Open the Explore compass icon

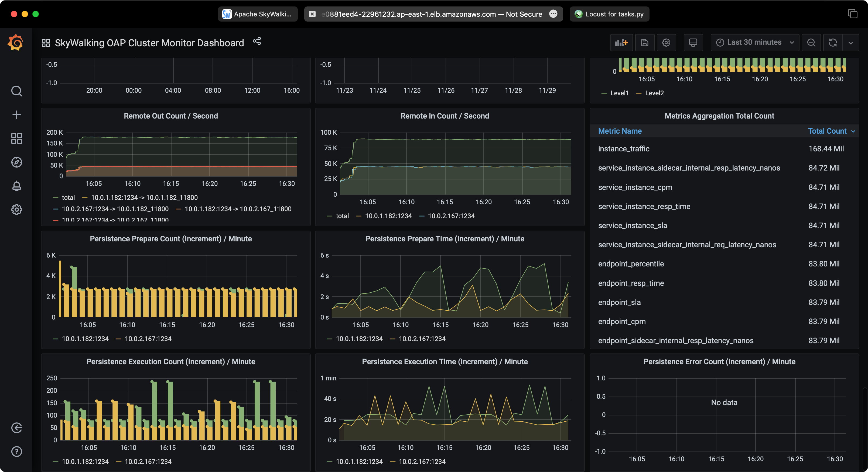[x=16, y=162]
